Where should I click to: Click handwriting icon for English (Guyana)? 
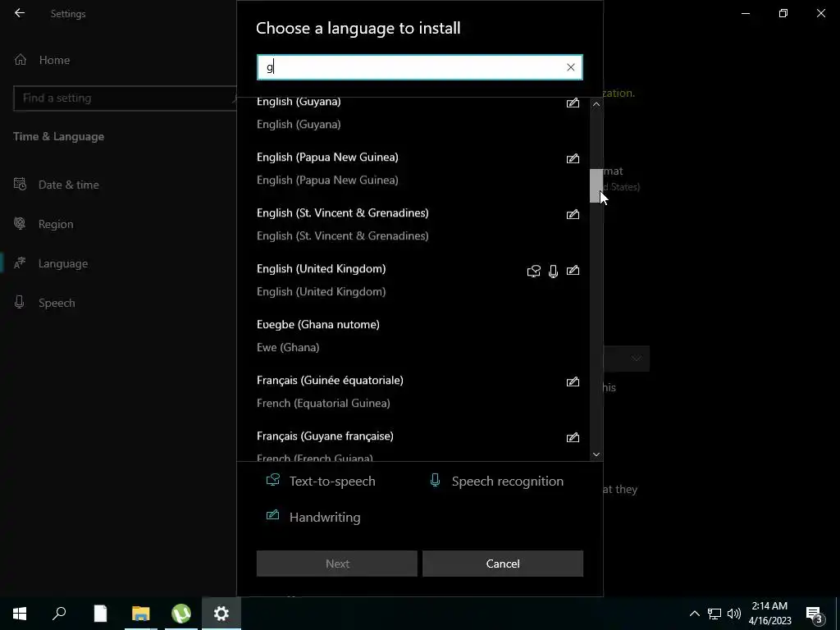(573, 103)
